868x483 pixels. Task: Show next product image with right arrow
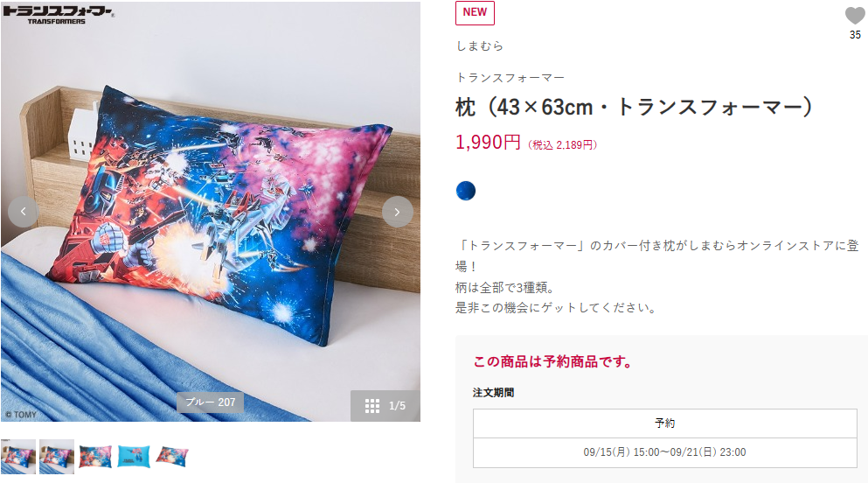(x=398, y=212)
